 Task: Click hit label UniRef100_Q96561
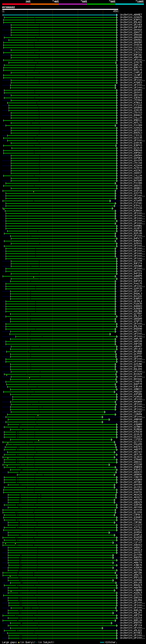click(131, 40)
